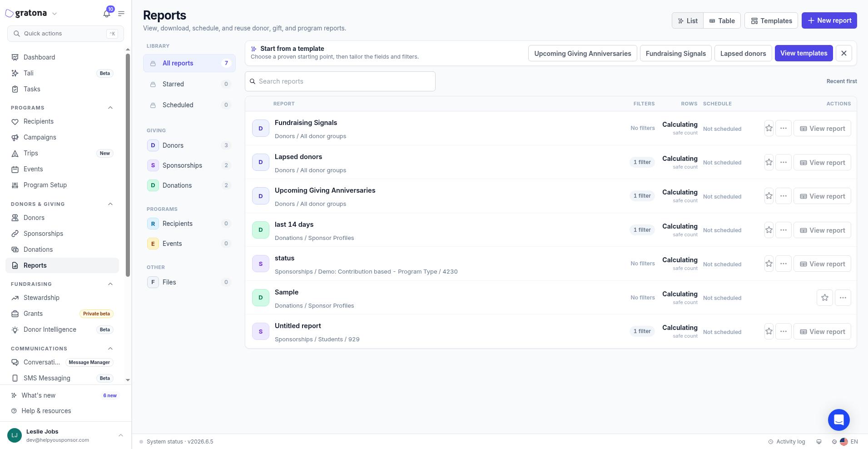Open Trips in sidebar

coord(62,153)
